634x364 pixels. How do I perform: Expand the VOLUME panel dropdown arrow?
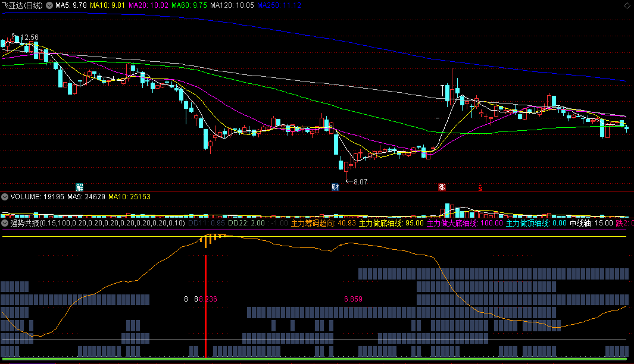click(x=5, y=197)
